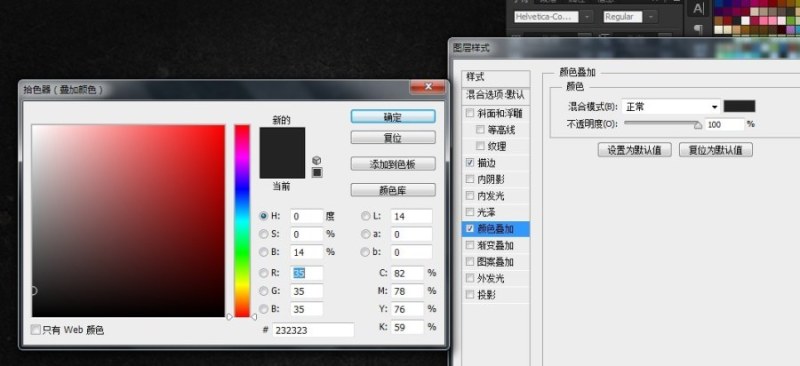
Task: Click the Regular font style field
Action: click(623, 17)
